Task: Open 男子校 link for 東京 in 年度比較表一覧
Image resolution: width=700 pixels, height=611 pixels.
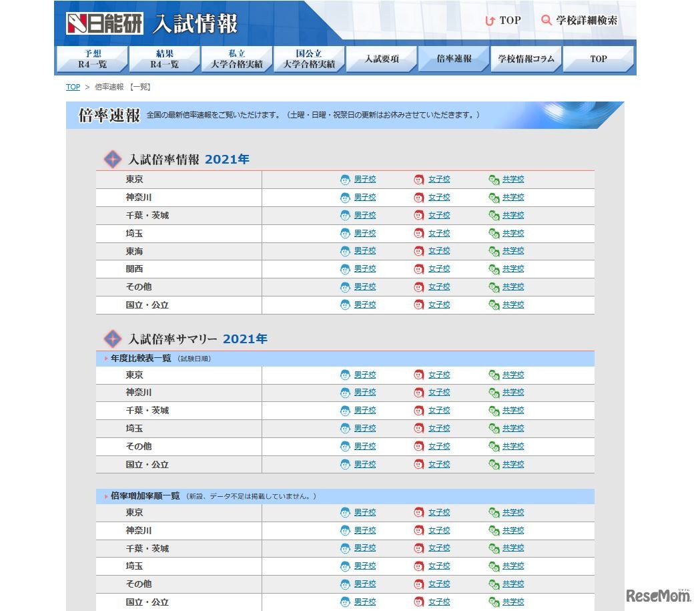Action: 365,375
